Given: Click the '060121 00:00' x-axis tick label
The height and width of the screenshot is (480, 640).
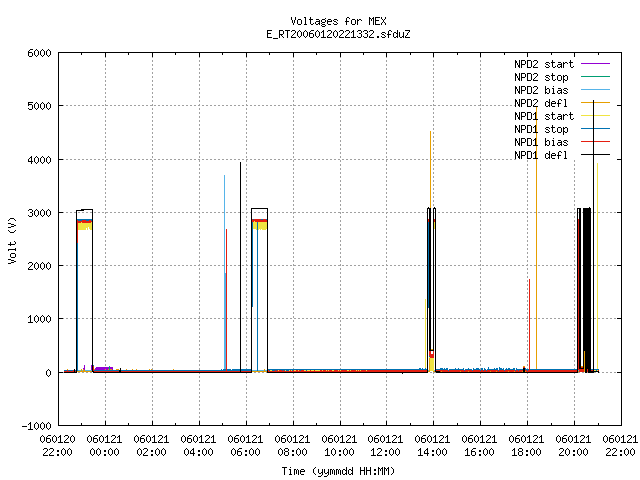Looking at the screenshot, I should [x=104, y=446].
